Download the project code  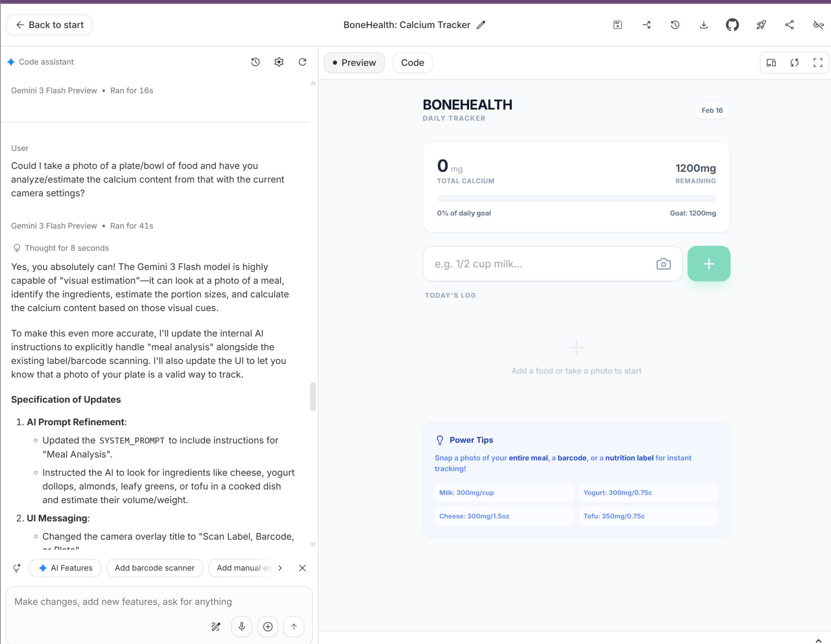[x=704, y=25]
